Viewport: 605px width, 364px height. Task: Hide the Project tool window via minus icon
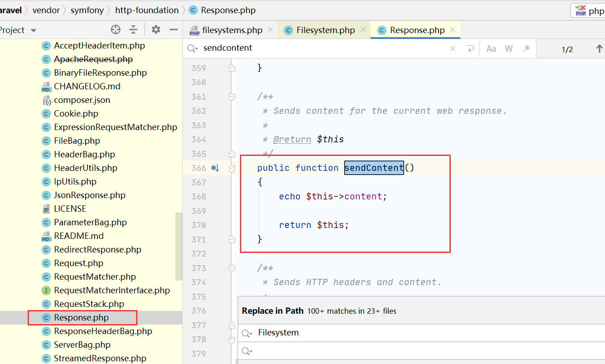[x=173, y=29]
